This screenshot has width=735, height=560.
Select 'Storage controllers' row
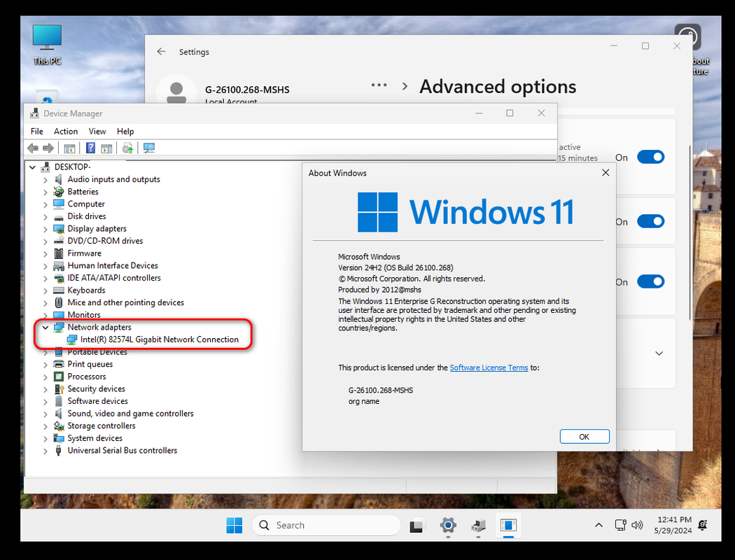[x=101, y=426]
